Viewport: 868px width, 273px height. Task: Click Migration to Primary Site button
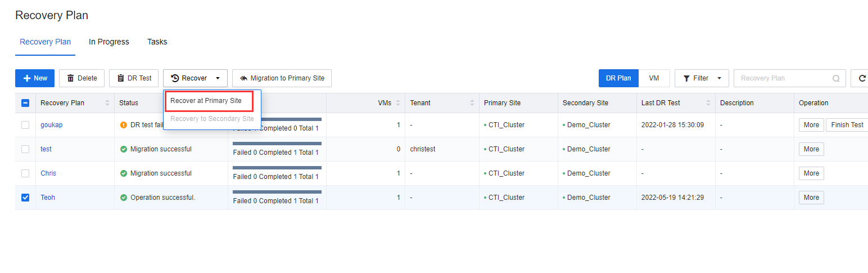pyautogui.click(x=282, y=78)
